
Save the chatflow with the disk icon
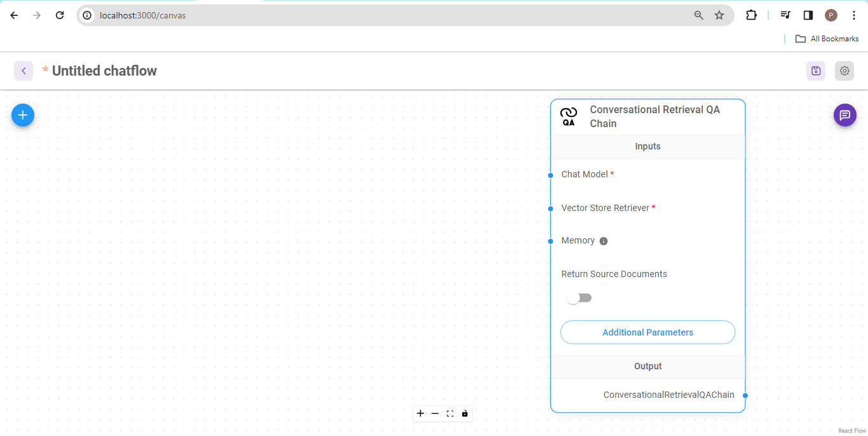coord(816,71)
